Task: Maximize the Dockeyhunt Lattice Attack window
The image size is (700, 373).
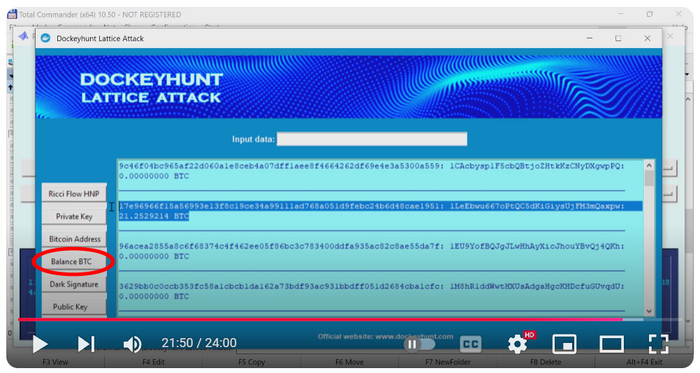Action: tap(618, 38)
